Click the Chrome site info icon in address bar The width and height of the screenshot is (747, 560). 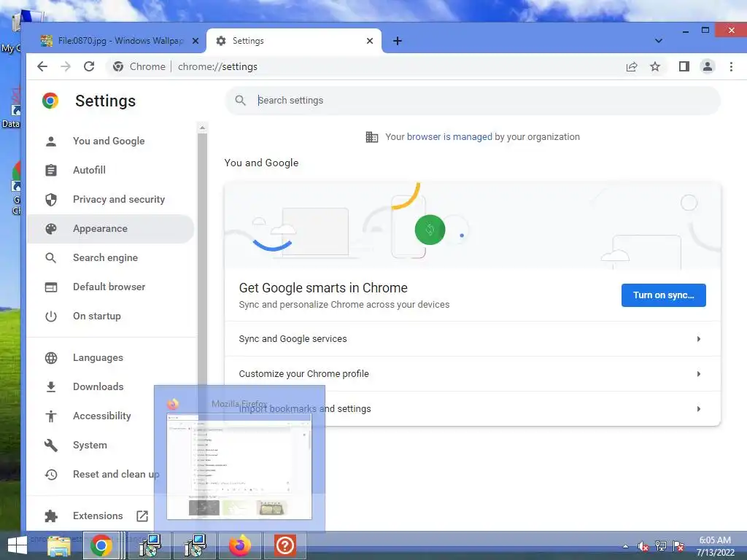118,66
